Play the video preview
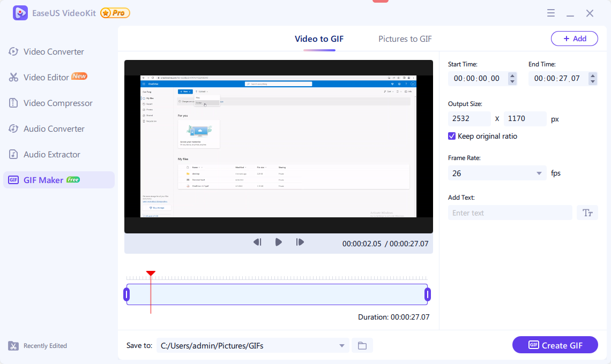 pos(278,242)
